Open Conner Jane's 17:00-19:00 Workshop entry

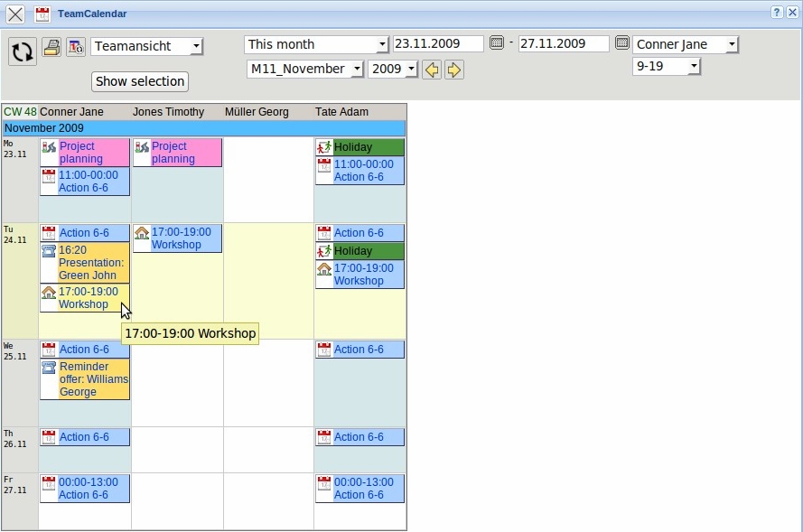[x=85, y=298]
